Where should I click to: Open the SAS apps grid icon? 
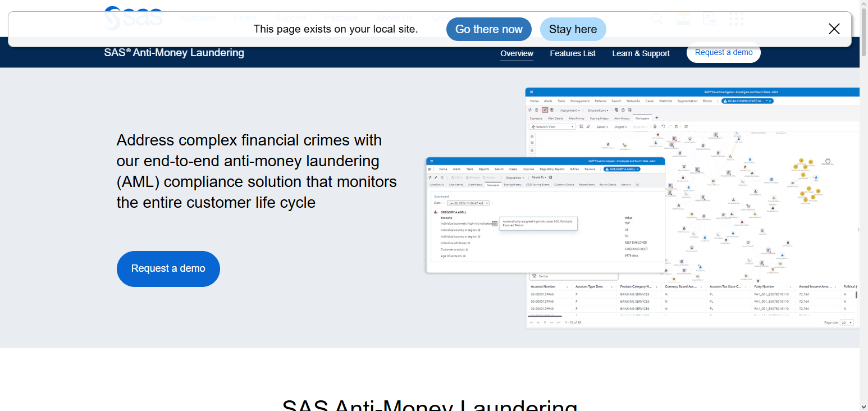pyautogui.click(x=736, y=19)
